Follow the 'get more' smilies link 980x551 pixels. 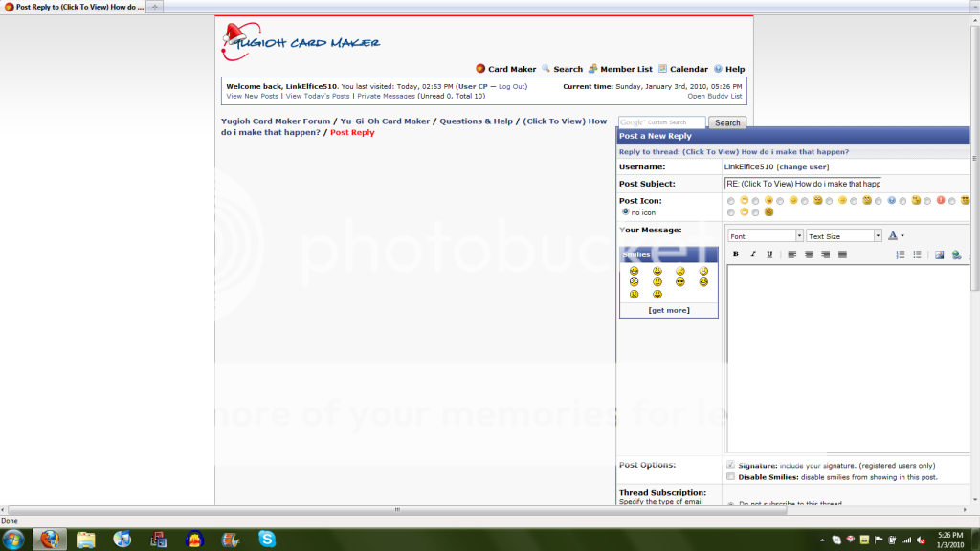click(x=668, y=310)
